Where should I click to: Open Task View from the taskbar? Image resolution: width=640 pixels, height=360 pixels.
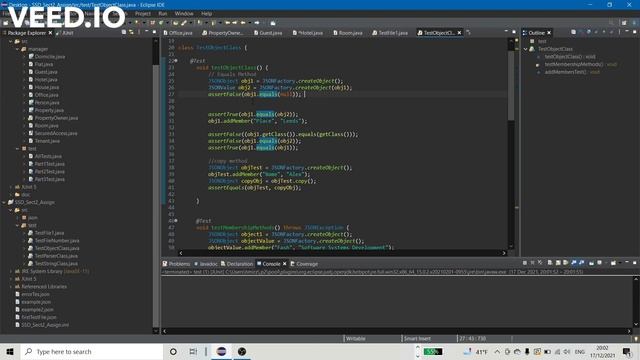tap(193, 351)
